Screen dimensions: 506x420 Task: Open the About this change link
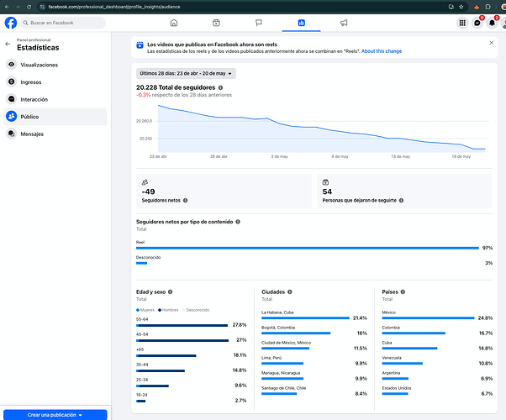(x=382, y=51)
